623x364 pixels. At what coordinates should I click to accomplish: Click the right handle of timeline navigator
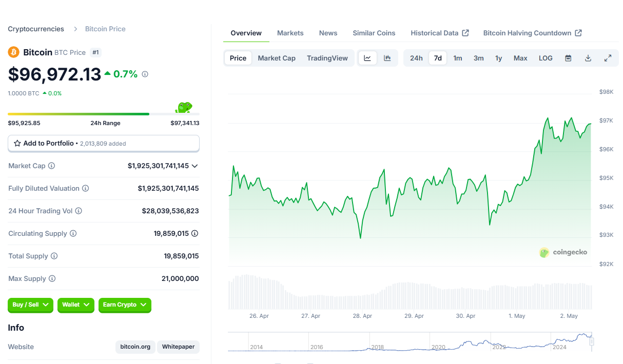592,341
